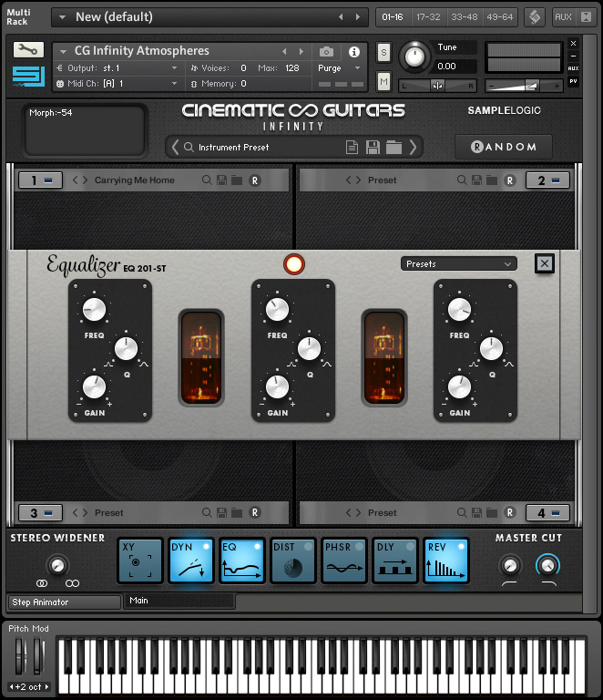Select the 49-64 rack page tab
Image resolution: width=603 pixels, height=700 pixels.
[x=499, y=17]
